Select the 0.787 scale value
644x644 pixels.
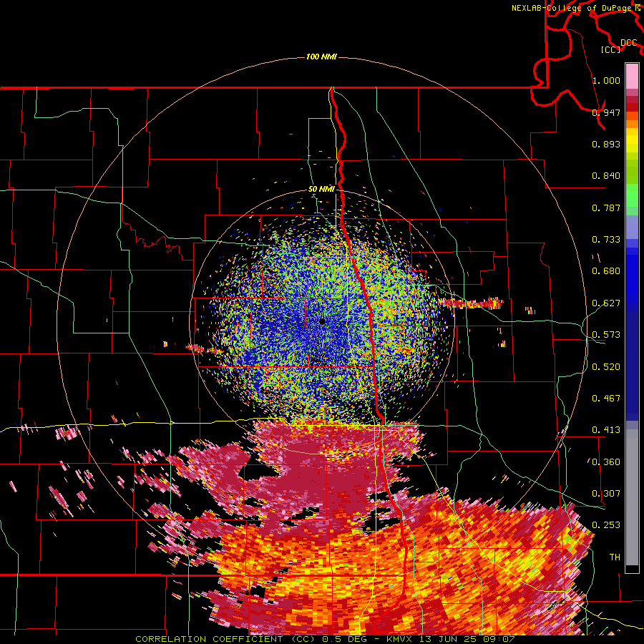click(606, 208)
